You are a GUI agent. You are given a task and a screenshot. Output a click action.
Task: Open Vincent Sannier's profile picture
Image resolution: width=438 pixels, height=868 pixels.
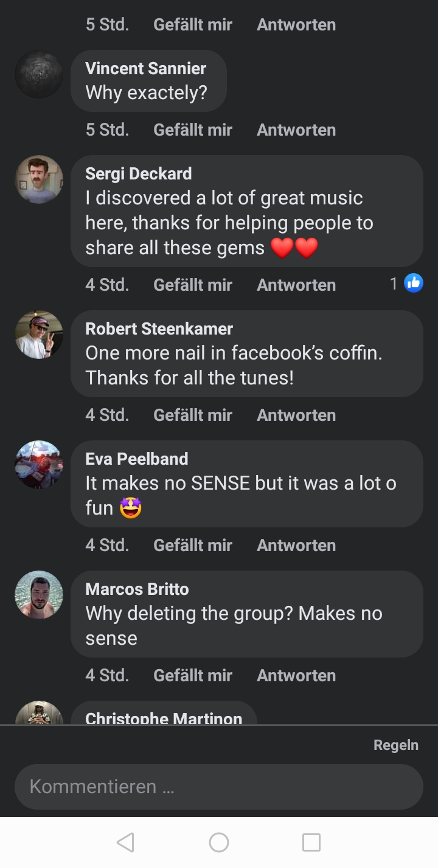pyautogui.click(x=39, y=74)
